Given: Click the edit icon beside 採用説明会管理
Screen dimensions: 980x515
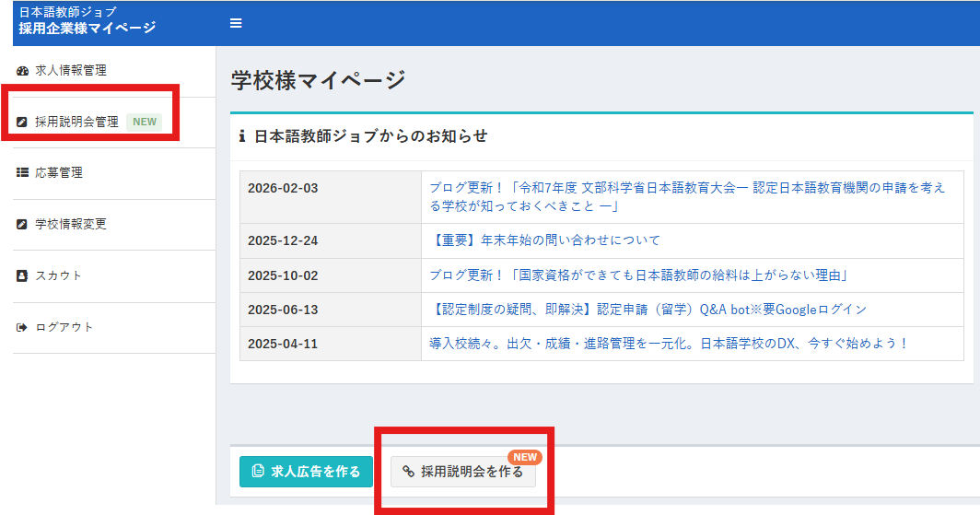Looking at the screenshot, I should pos(23,122).
